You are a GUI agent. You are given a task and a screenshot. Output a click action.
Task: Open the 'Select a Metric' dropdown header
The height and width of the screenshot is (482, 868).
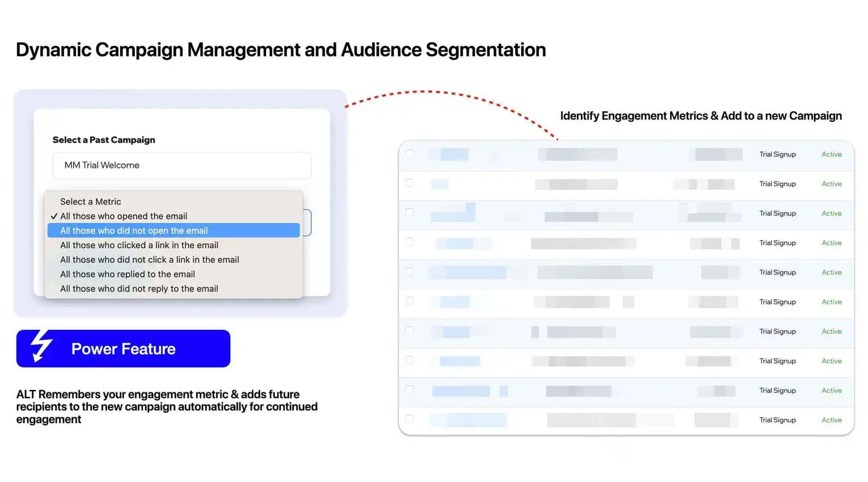pyautogui.click(x=90, y=201)
